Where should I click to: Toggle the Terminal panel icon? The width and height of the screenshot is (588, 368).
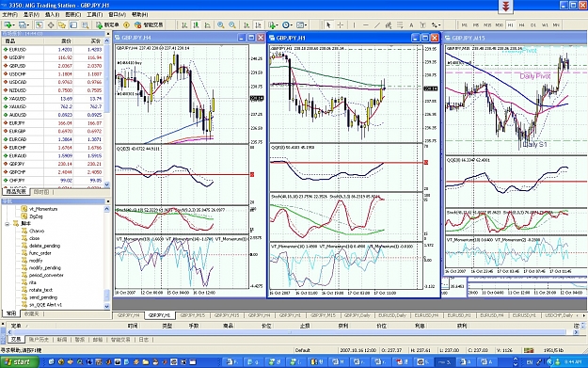(73, 24)
